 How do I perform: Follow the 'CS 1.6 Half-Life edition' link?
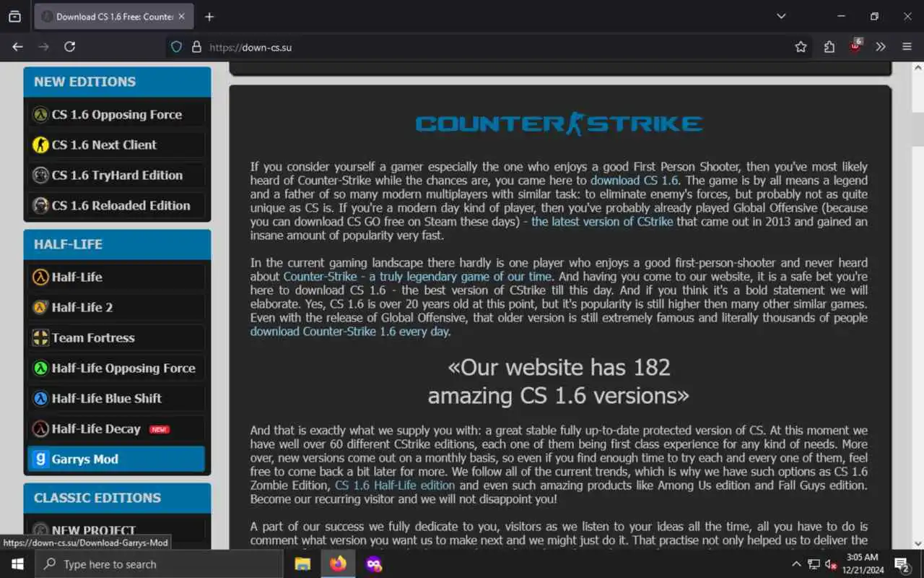click(x=395, y=485)
